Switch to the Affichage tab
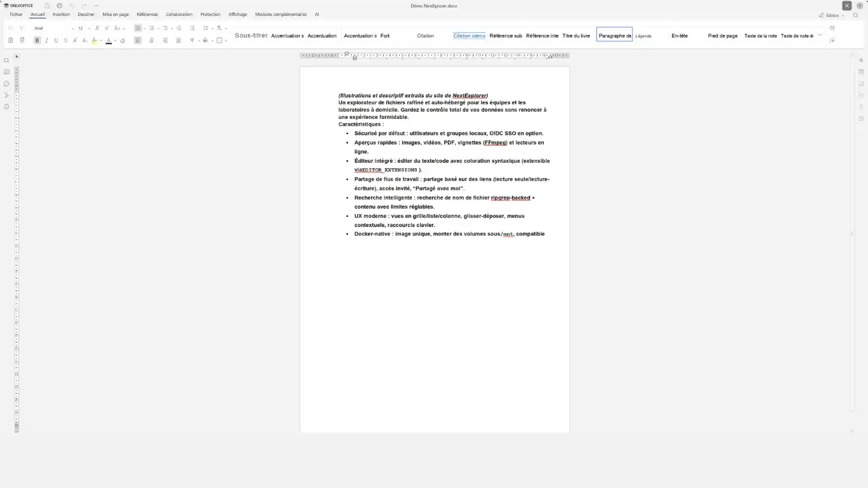Viewport: 868px width, 488px height. (238, 14)
